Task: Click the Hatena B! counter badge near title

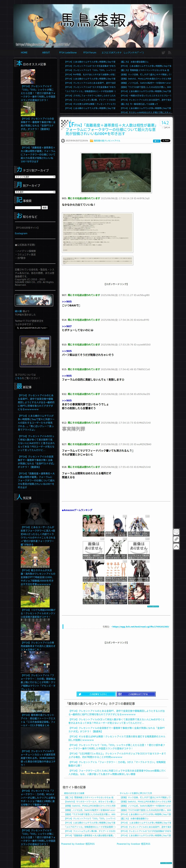Action: pyautogui.click(x=156, y=141)
